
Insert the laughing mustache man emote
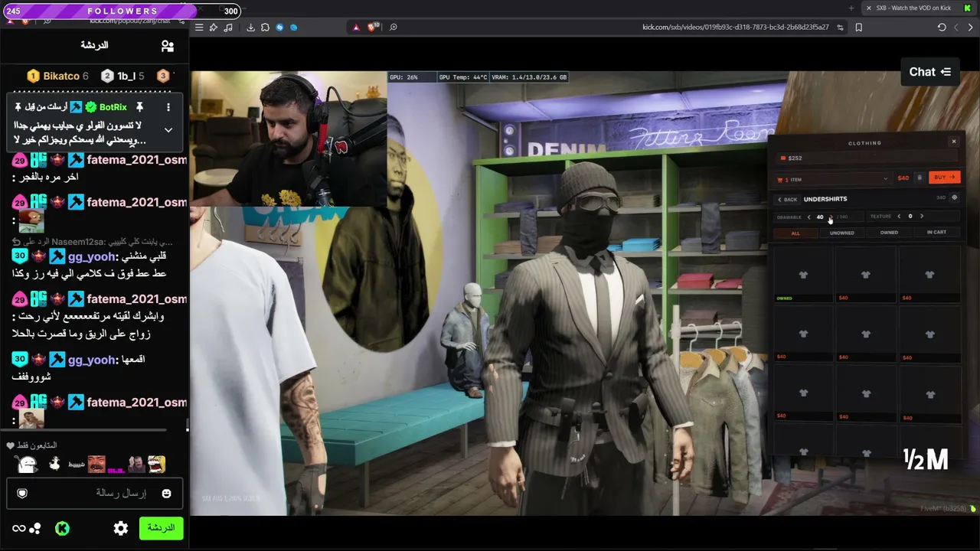[x=96, y=465]
